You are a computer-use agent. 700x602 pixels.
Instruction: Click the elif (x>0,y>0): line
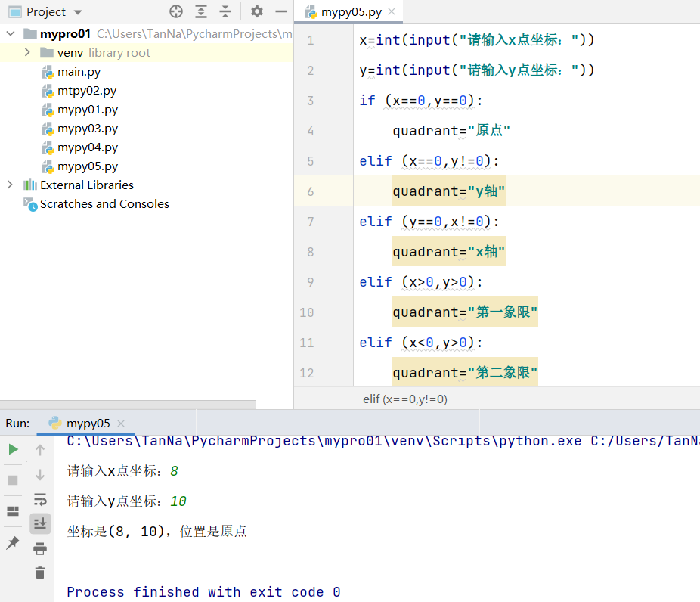click(421, 282)
